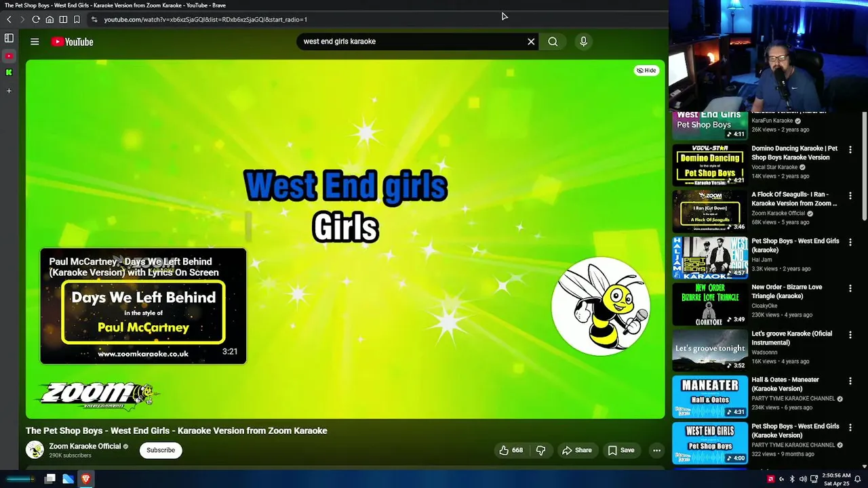Screen dimensions: 868x488
Task: Open Party Tyme West End Girls thumbnail
Action: (x=710, y=443)
